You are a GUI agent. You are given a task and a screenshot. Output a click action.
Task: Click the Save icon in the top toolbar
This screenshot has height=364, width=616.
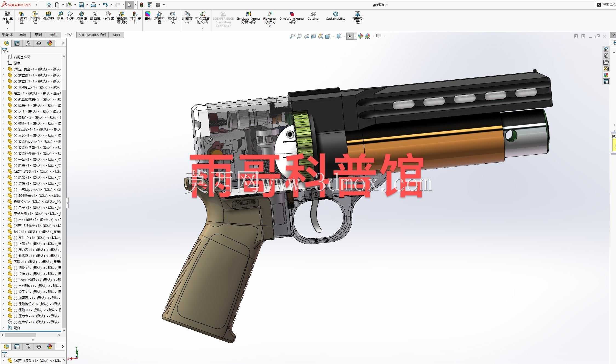coord(81,5)
